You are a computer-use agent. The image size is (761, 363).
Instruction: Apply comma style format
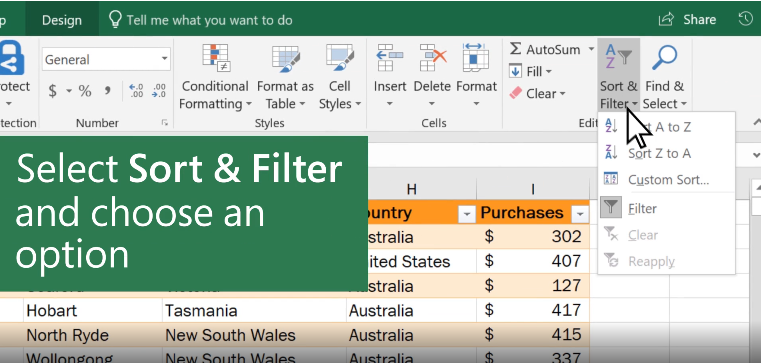click(x=108, y=91)
